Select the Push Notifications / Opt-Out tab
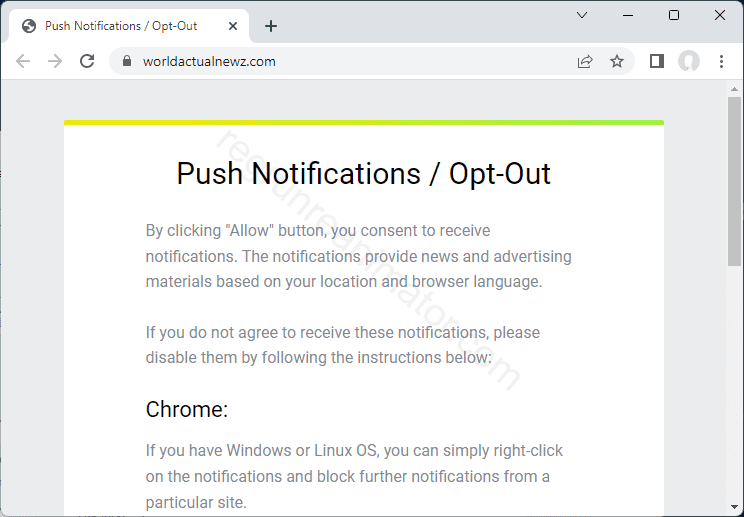The width and height of the screenshot is (744, 517). pos(120,26)
